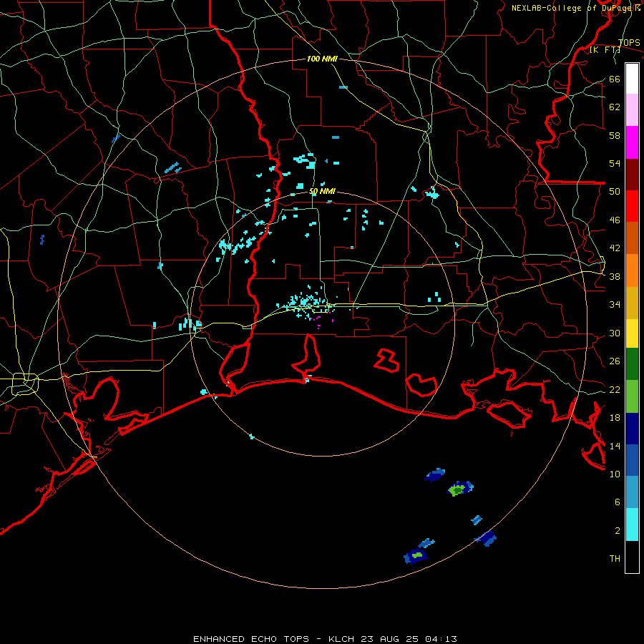Click the magenta echo pixels near radar center
Screen dimensions: 644x644
point(321,321)
